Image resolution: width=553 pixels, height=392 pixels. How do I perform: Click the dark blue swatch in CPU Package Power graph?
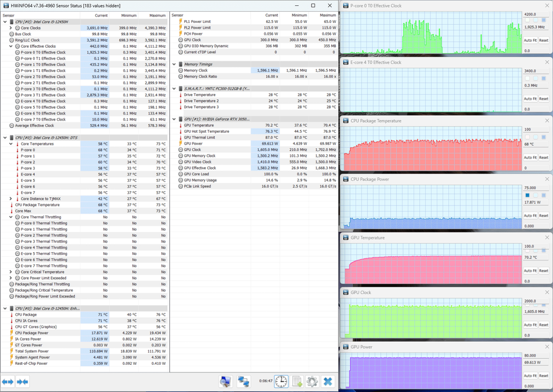pos(528,195)
